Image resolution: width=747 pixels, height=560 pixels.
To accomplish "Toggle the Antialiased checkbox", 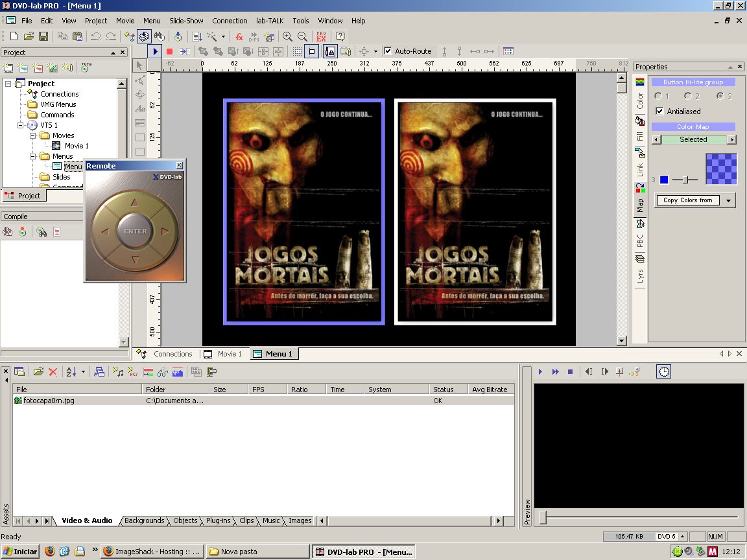I will 659,111.
